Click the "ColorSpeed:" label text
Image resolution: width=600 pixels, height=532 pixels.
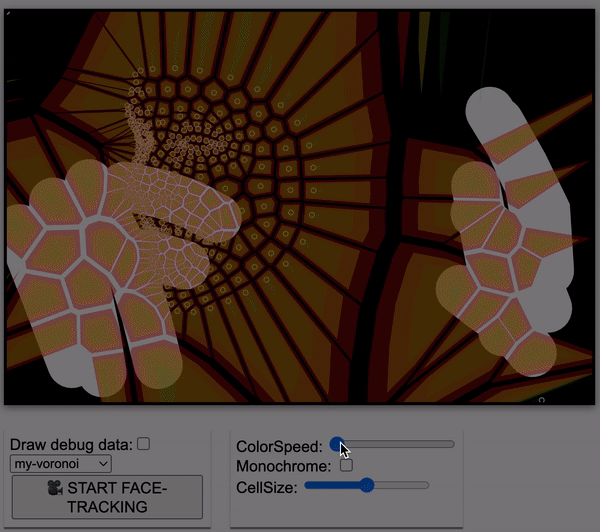tap(279, 447)
